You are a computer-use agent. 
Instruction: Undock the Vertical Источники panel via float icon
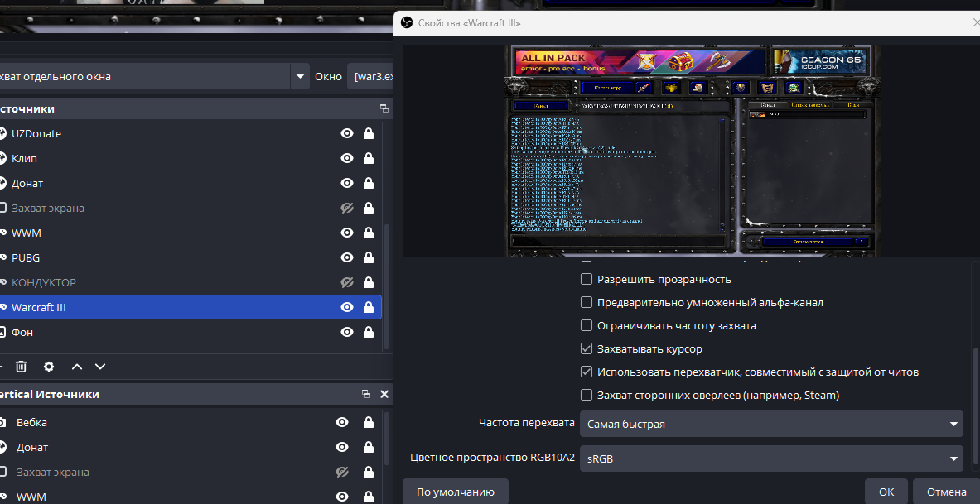click(366, 394)
